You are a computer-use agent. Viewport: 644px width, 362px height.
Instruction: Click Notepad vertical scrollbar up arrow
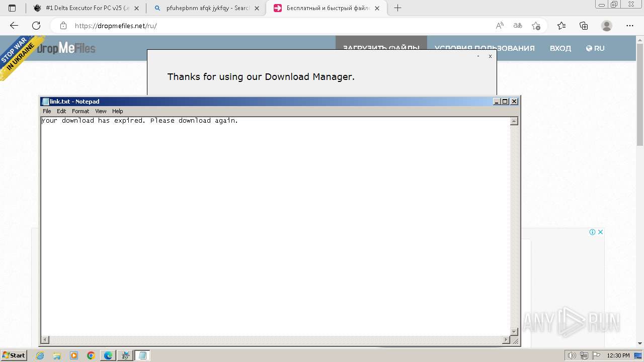click(514, 121)
